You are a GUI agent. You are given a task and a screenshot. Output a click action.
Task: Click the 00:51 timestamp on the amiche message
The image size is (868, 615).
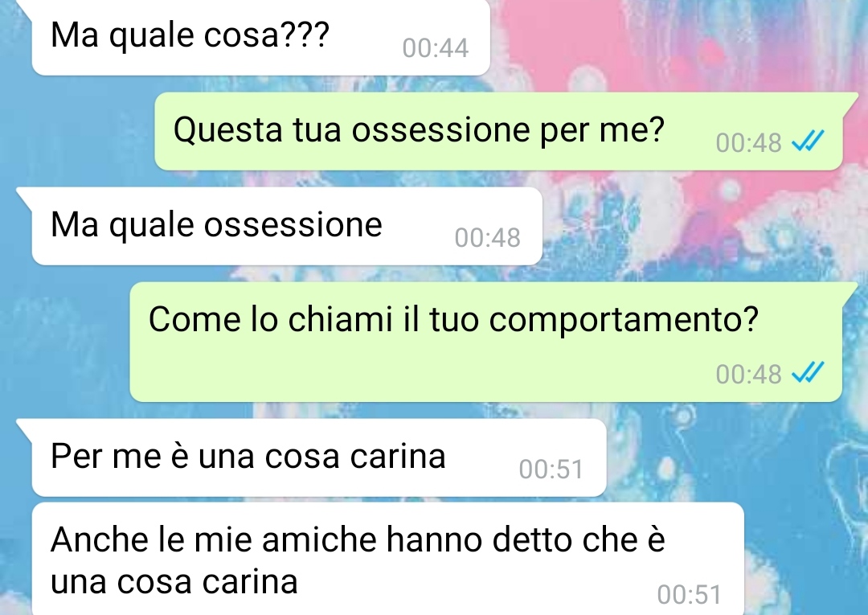[690, 595]
